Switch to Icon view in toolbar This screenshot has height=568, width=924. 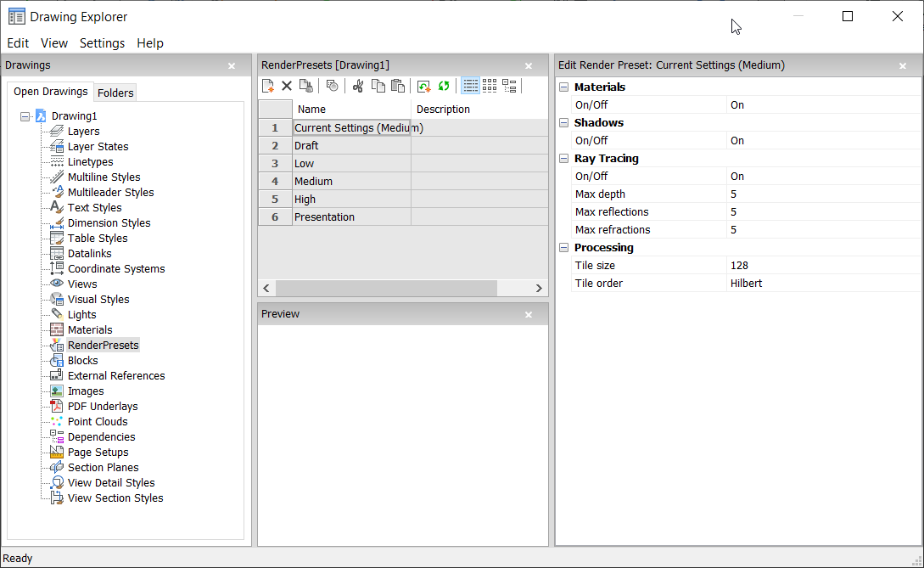click(490, 86)
